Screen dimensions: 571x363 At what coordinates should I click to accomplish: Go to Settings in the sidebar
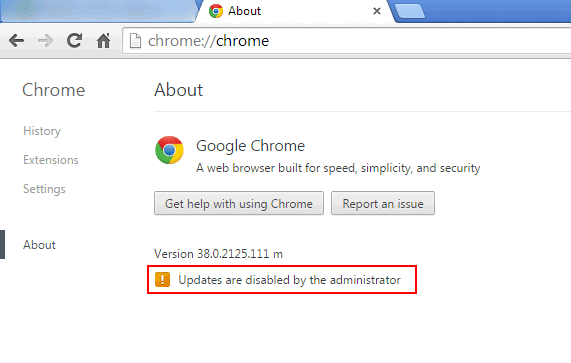(x=44, y=189)
